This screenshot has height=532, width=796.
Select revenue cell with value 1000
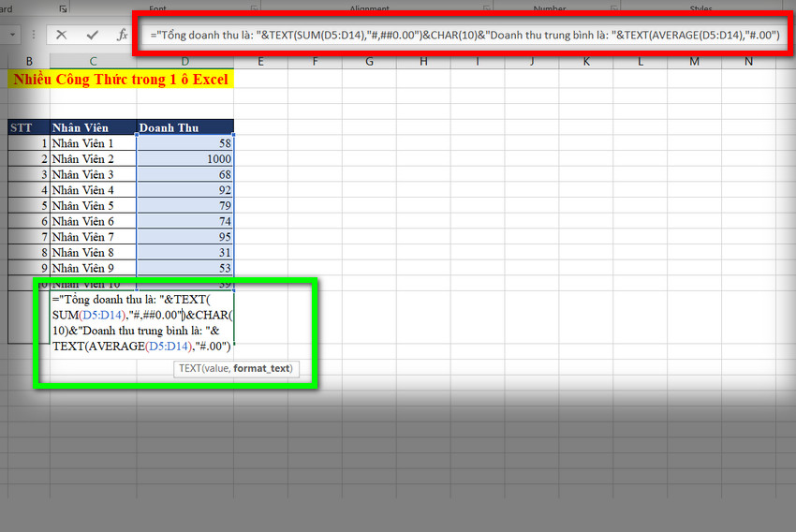click(184, 159)
